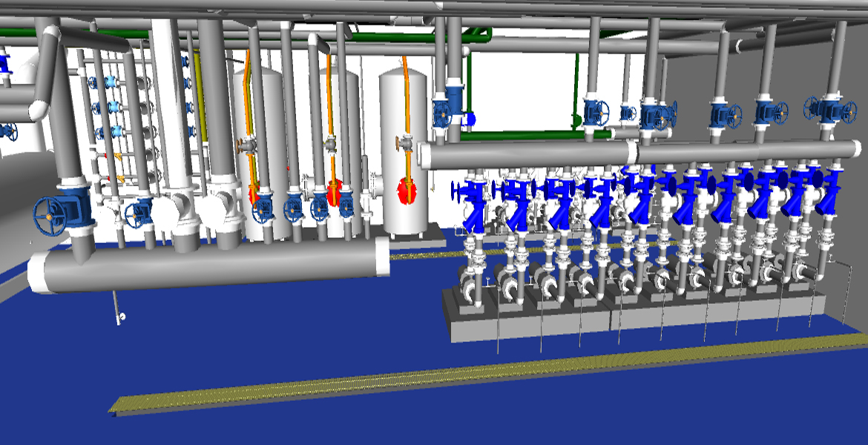Click the white end cap of large header pipe
This screenshot has height=445, width=868.
(x=383, y=257)
